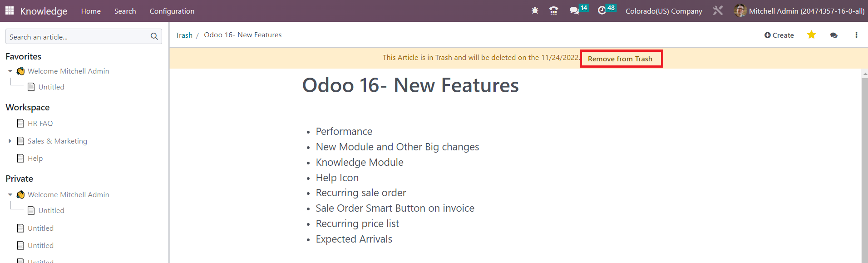Expand the Sales & Marketing article
Viewport: 868px width, 263px height.
[x=10, y=141]
